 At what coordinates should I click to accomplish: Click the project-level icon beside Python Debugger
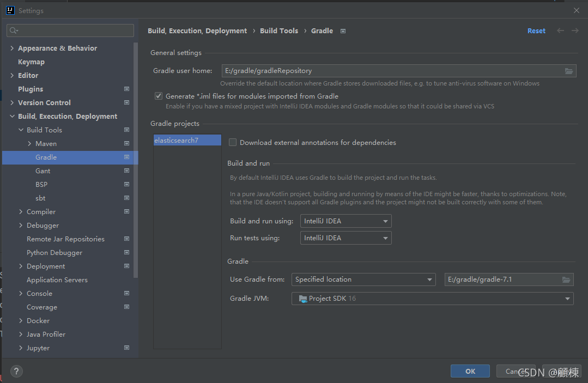tap(127, 252)
